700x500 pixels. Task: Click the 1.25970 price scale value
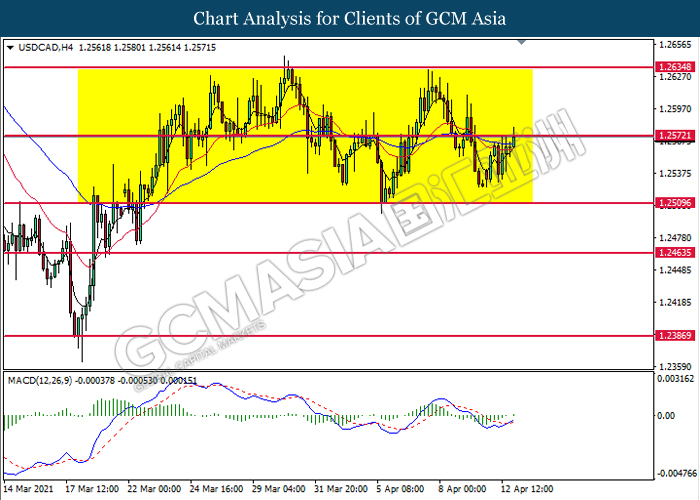pos(675,109)
